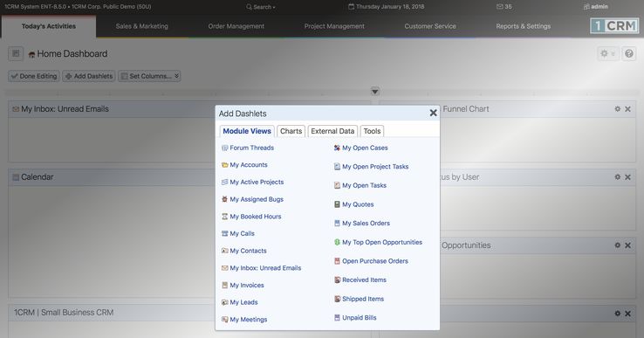Open gear settings on the by User dashlet
The height and width of the screenshot is (338, 644).
coord(617,176)
